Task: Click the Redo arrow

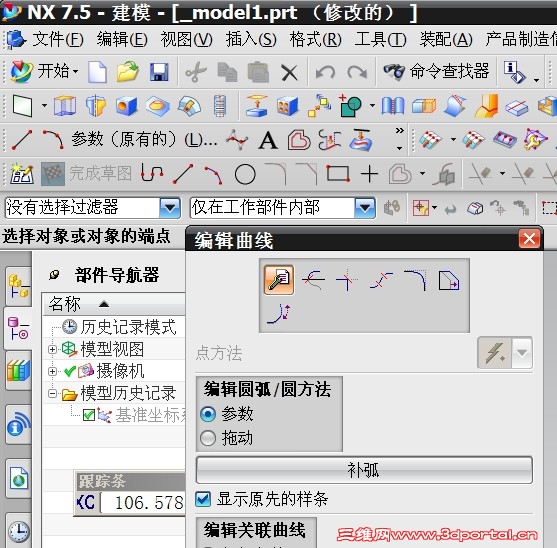Action: pyautogui.click(x=357, y=72)
